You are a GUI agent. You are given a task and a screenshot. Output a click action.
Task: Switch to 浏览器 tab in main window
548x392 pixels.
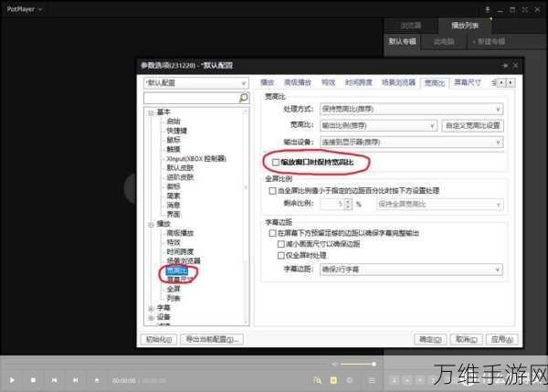411,26
